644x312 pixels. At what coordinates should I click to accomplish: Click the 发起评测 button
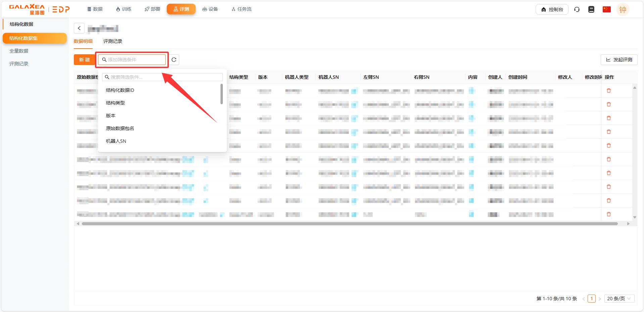click(619, 60)
